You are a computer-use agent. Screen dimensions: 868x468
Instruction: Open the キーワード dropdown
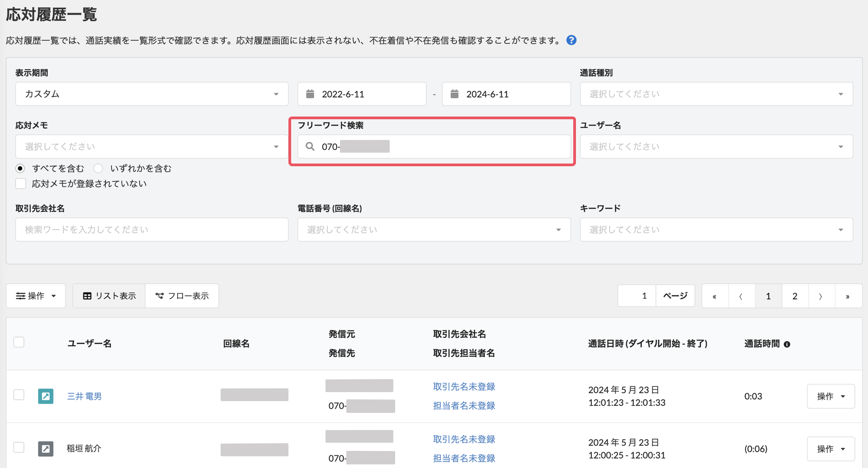click(x=717, y=229)
